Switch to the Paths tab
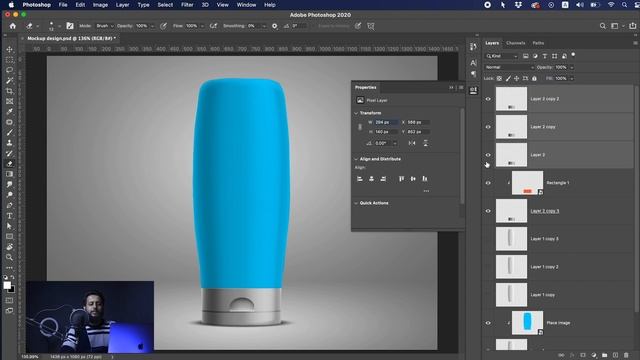The height and width of the screenshot is (360, 640). [x=538, y=43]
